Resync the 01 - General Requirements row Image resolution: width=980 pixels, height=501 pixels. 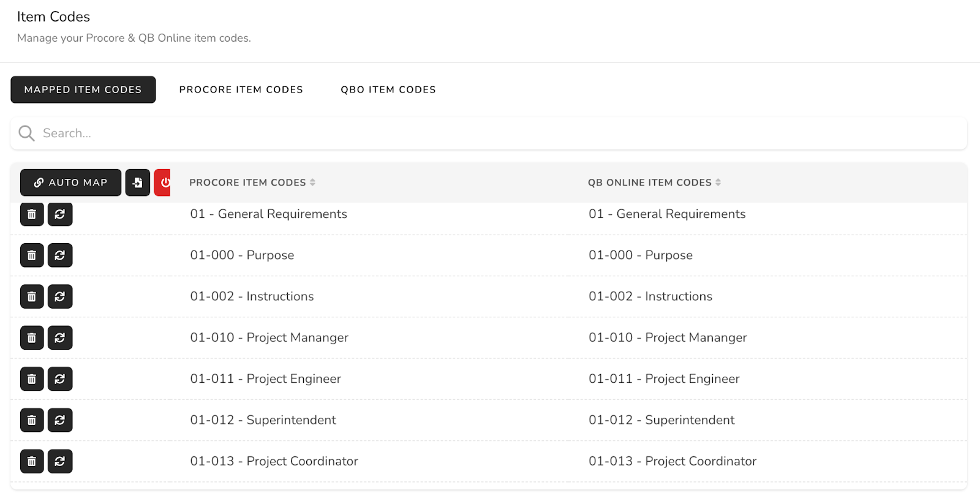(x=60, y=214)
